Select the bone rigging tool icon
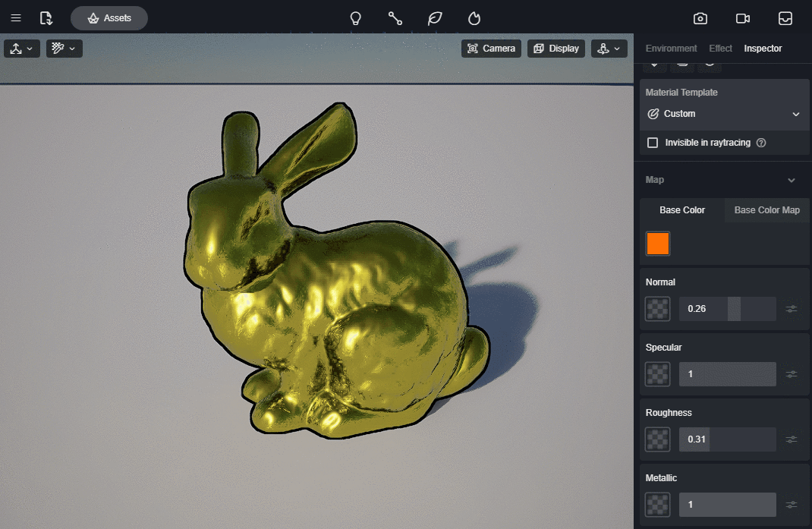 [395, 19]
